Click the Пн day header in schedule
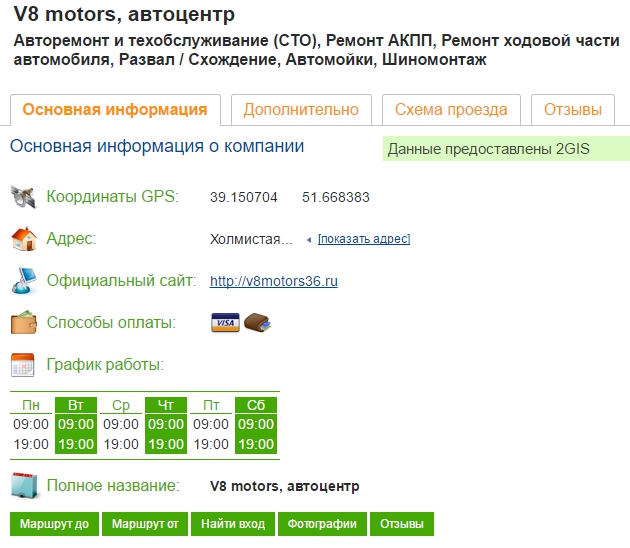Screen dimensions: 630x548 [31, 405]
